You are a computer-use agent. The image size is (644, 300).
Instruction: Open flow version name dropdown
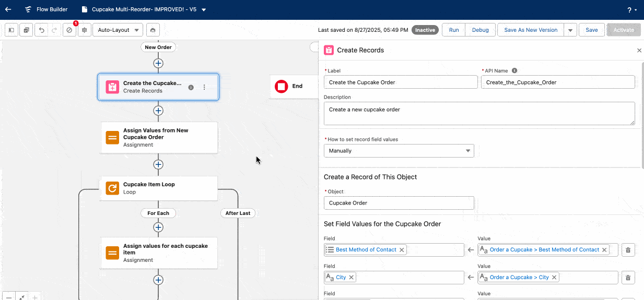[x=204, y=10]
